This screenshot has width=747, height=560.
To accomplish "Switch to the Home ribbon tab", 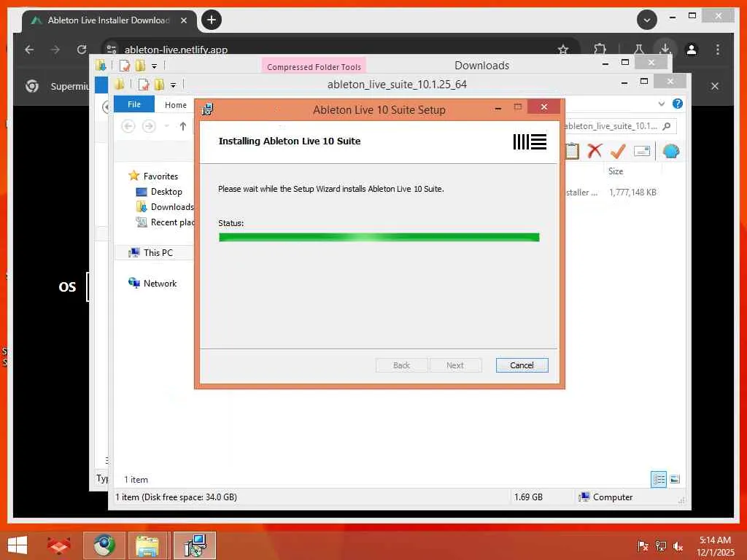I will point(175,105).
